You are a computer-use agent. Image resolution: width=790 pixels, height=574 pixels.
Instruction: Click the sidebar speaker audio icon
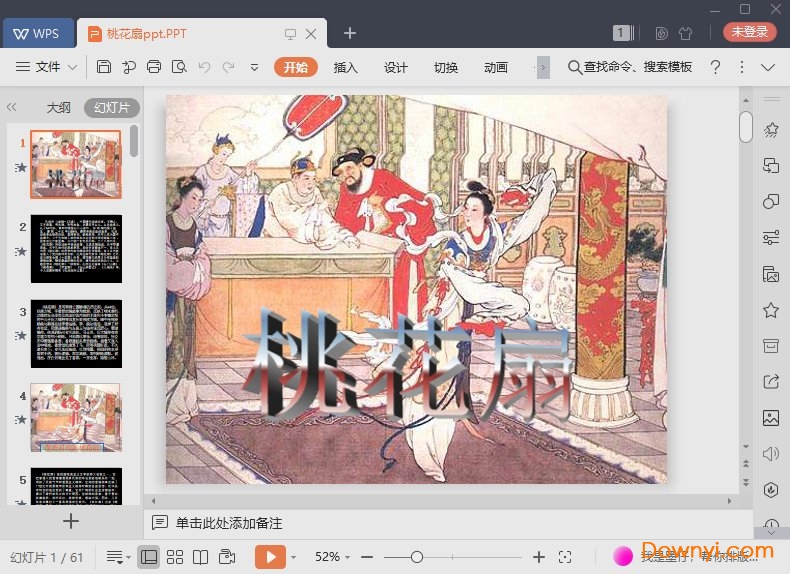click(771, 454)
